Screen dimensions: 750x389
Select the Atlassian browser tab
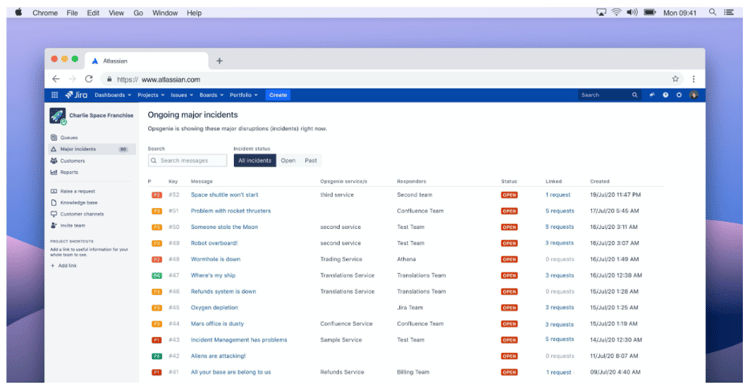147,61
